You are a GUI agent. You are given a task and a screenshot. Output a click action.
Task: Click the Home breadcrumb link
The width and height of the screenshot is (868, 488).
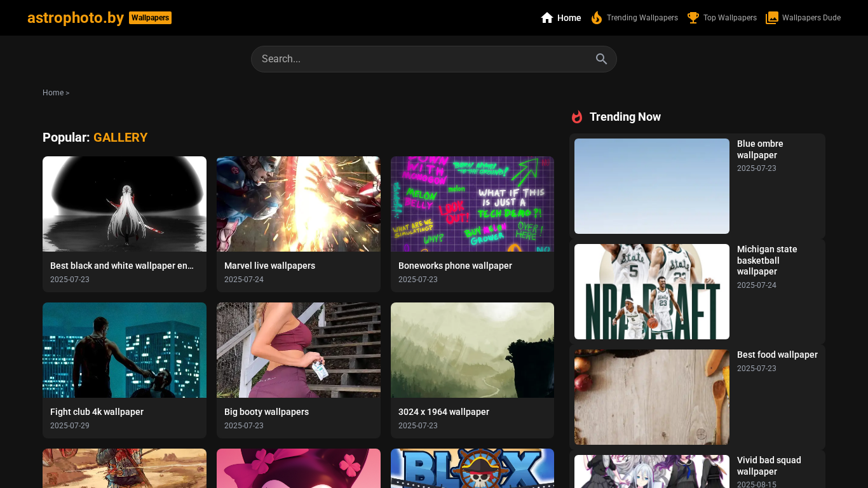[x=53, y=93]
